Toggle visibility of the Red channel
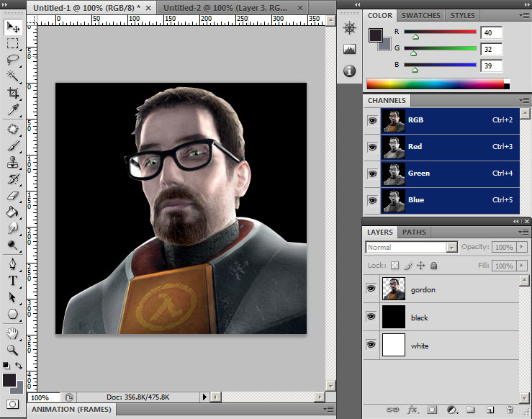This screenshot has width=532, height=419. 371,147
